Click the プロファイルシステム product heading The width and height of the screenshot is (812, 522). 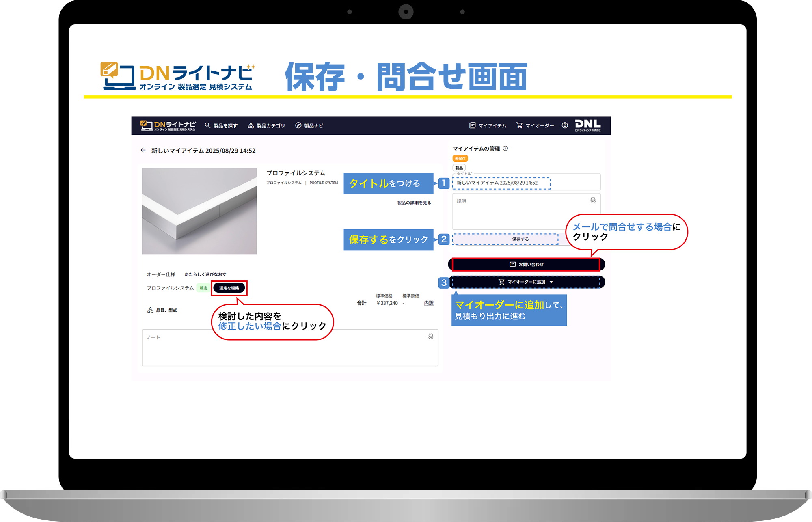pos(296,173)
